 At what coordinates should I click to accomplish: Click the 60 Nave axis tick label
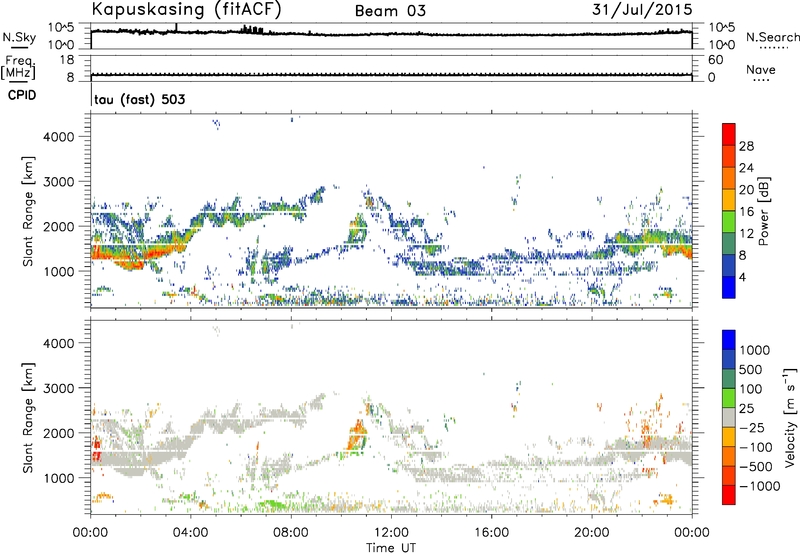[715, 60]
